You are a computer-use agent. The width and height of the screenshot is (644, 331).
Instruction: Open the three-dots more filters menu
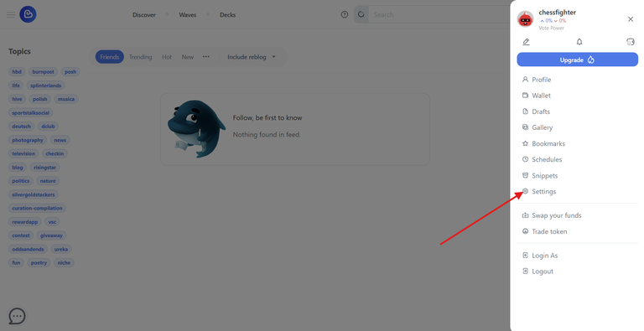[206, 57]
